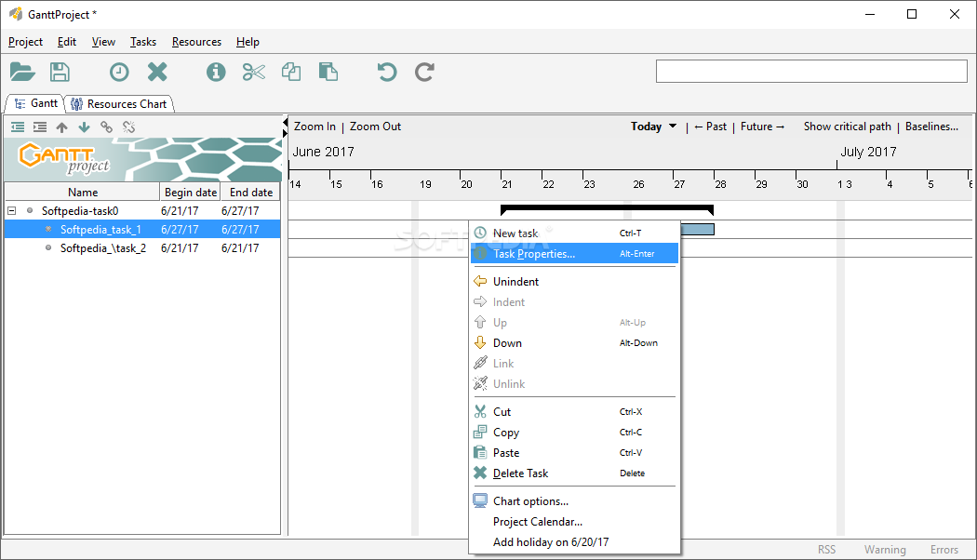Click Delete Task X icon in context menu
977x560 pixels.
(x=480, y=473)
